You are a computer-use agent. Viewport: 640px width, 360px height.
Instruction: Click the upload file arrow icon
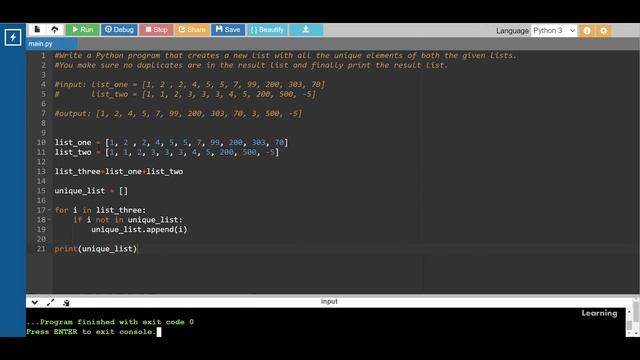click(54, 29)
